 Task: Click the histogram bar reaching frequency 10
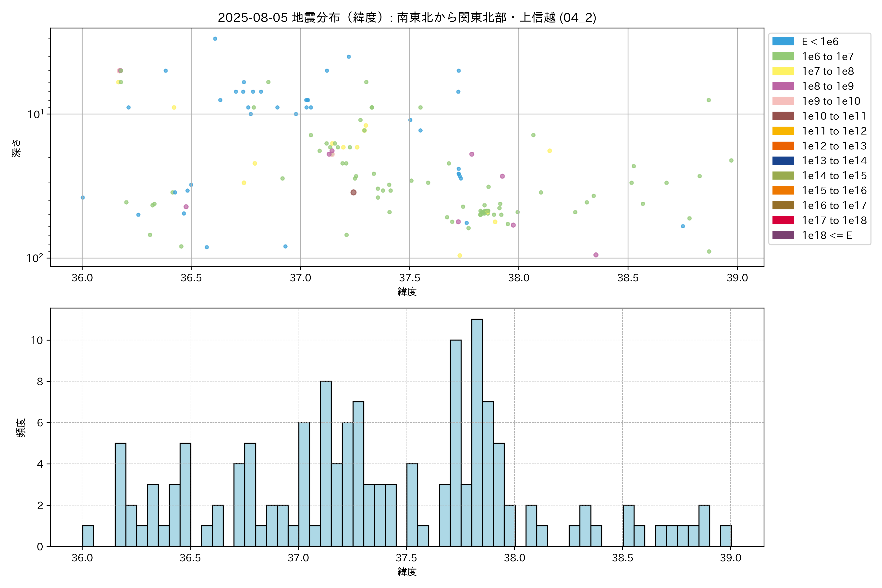[456, 442]
